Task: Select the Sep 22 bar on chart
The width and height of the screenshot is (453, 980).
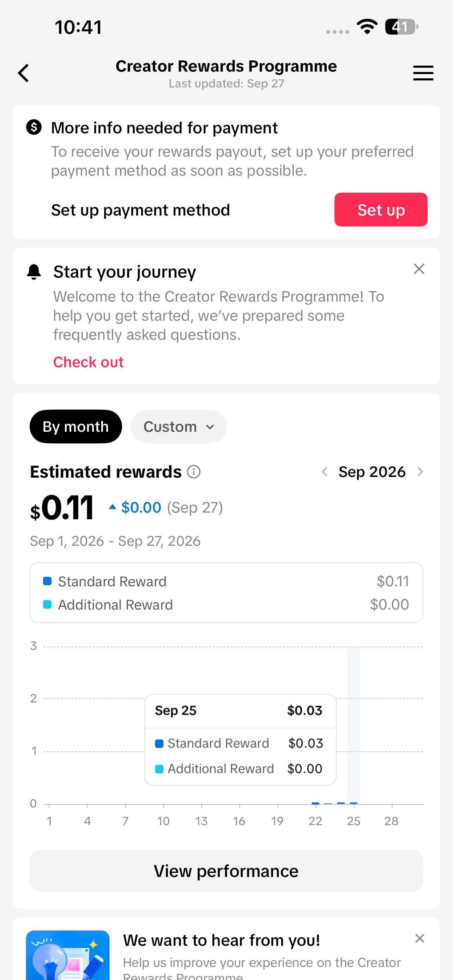Action: coord(315,803)
